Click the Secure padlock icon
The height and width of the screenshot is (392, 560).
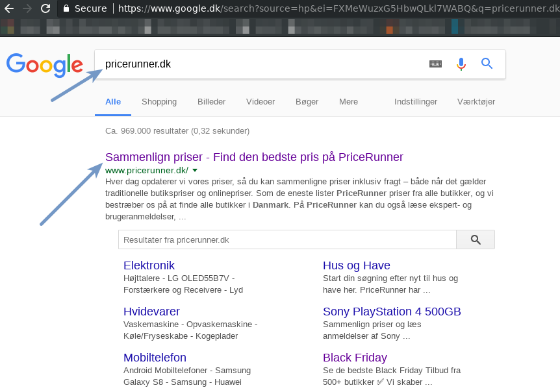(66, 8)
